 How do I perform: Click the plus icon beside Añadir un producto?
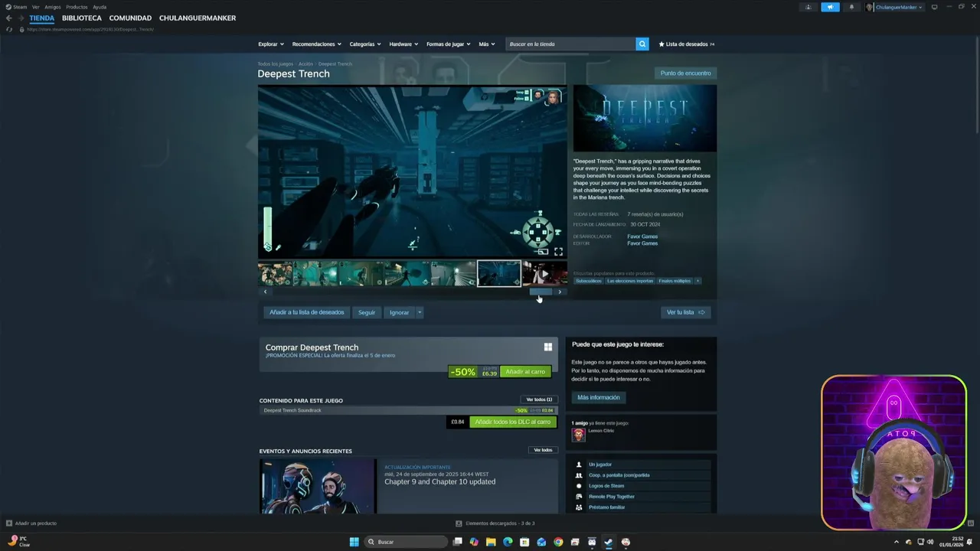pos(9,523)
